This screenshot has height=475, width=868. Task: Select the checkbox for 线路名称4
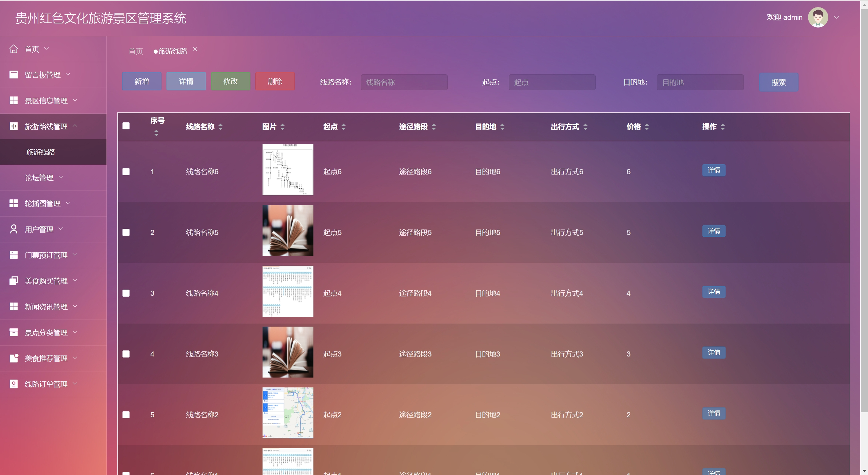[126, 293]
